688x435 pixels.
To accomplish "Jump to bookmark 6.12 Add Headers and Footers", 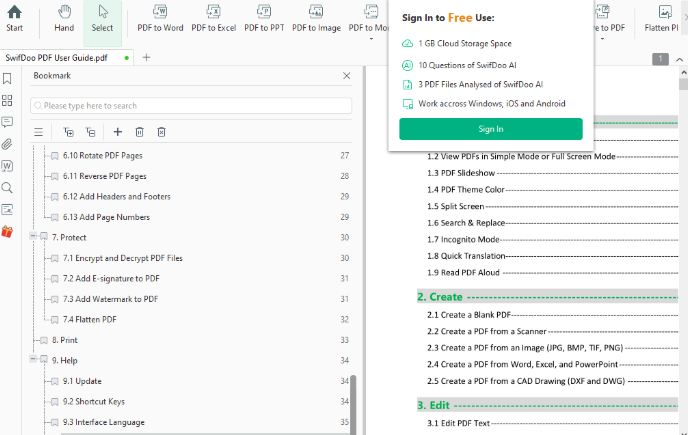I will tap(116, 197).
